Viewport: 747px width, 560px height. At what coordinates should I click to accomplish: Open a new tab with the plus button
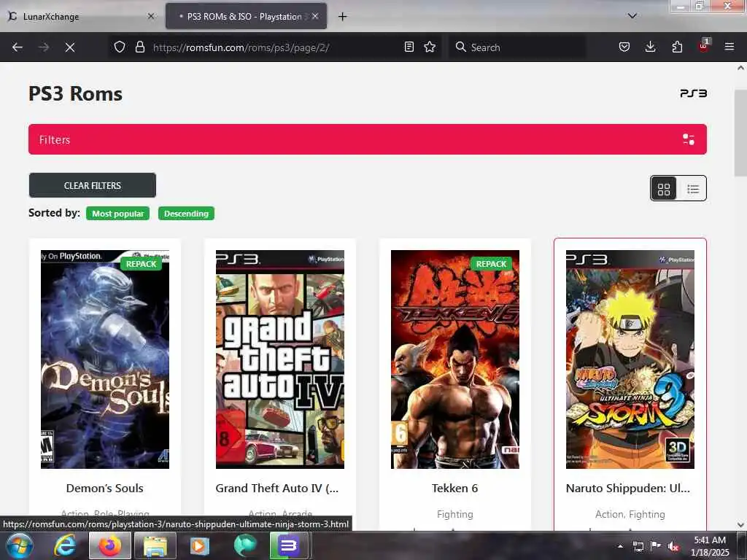[x=342, y=17]
